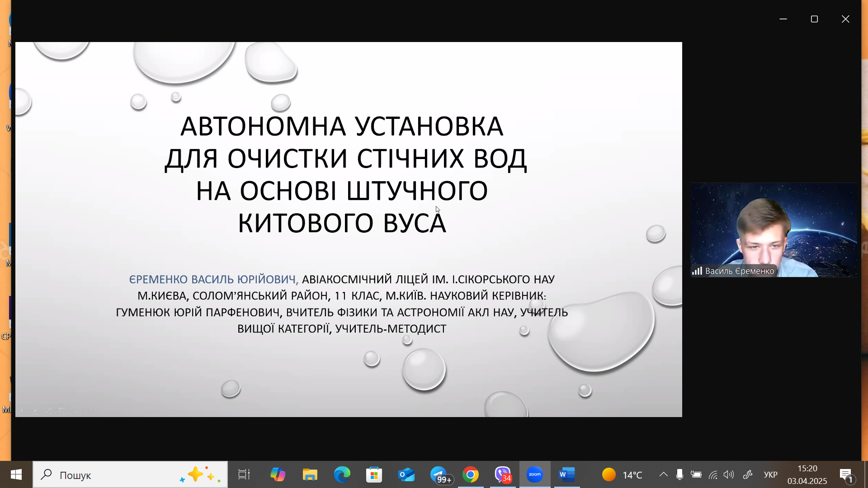The image size is (868, 488).
Task: Open the Outlook taskbar icon
Action: pos(406,474)
